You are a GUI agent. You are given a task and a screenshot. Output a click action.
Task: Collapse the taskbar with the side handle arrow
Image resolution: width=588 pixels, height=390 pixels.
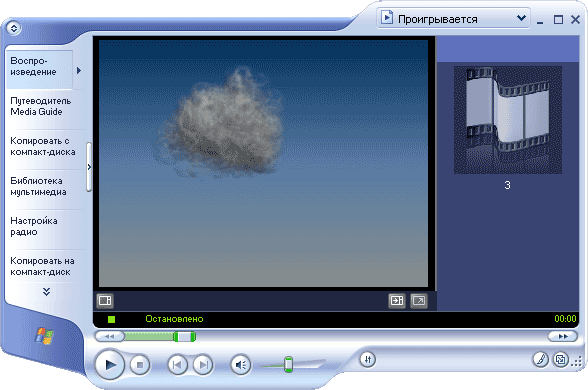pyautogui.click(x=89, y=167)
